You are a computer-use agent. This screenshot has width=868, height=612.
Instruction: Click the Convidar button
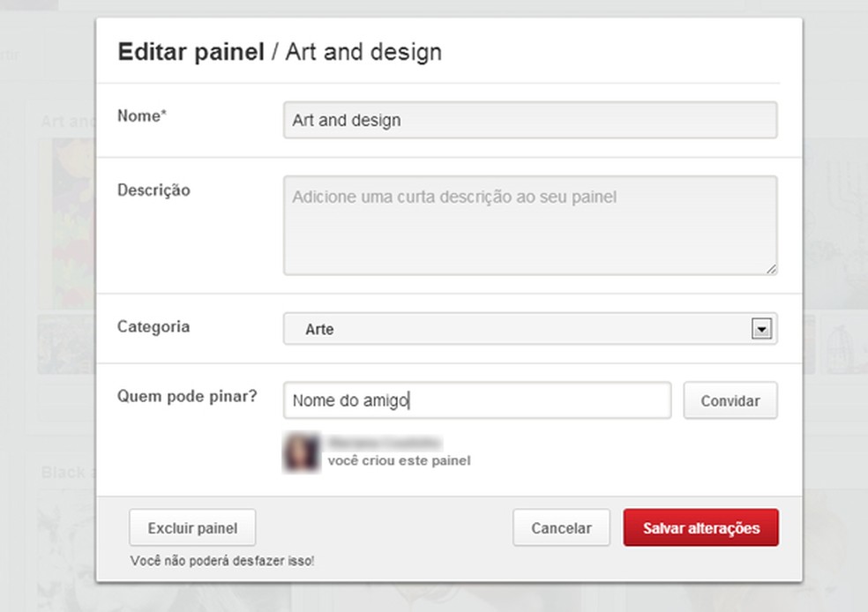pos(730,400)
